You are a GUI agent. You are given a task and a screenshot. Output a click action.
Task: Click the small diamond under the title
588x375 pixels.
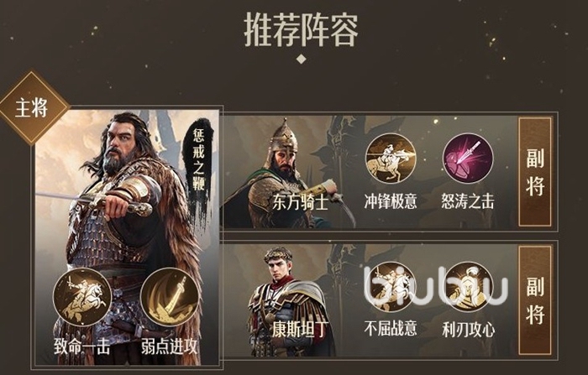301,59
